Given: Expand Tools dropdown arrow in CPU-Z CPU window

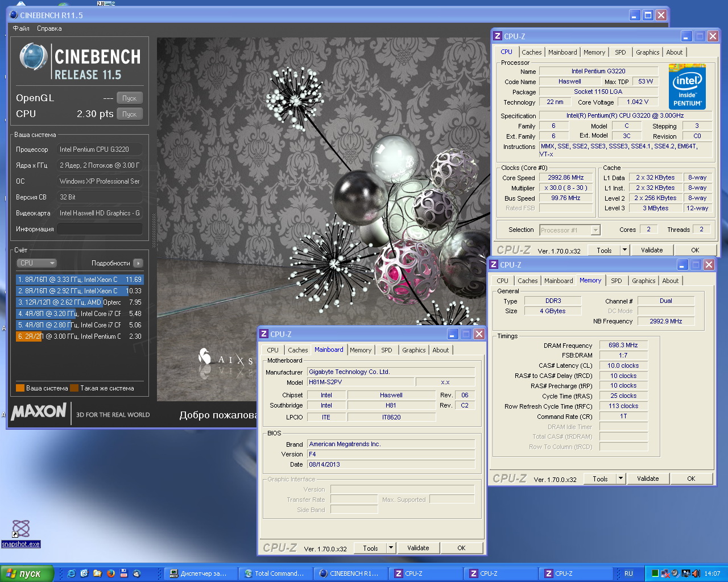Looking at the screenshot, I should pos(624,250).
